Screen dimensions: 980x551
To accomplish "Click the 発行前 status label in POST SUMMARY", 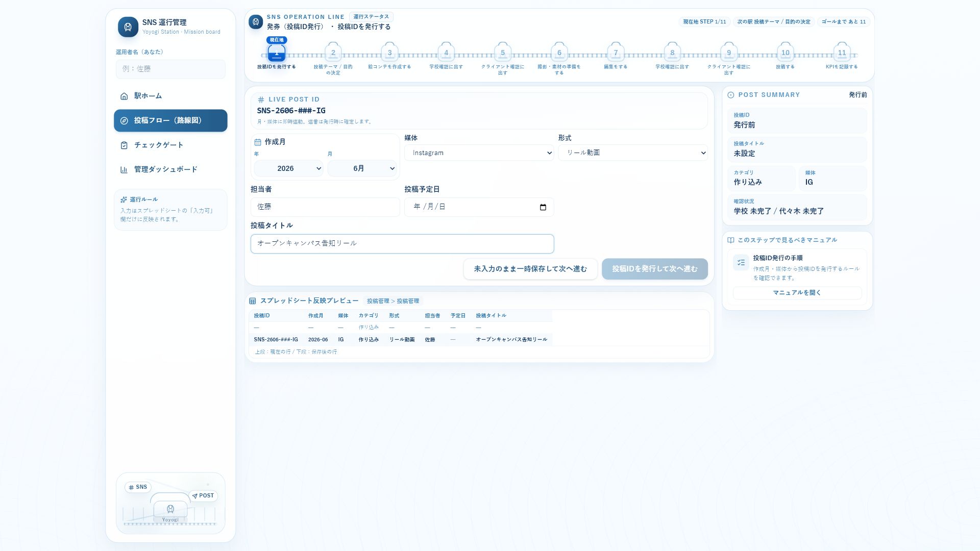I will coord(858,95).
